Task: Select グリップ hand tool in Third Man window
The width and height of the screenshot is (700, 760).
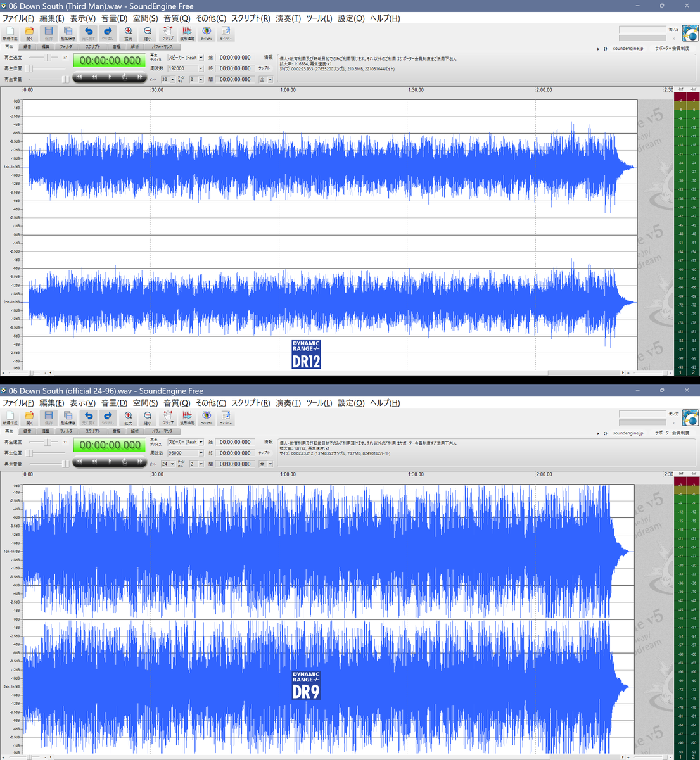Action: (167, 33)
